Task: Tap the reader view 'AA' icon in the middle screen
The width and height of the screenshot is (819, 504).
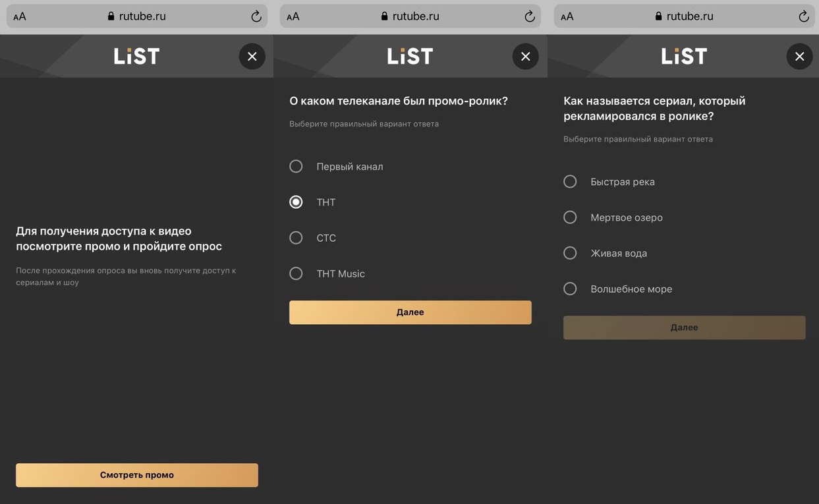Action: 293,16
